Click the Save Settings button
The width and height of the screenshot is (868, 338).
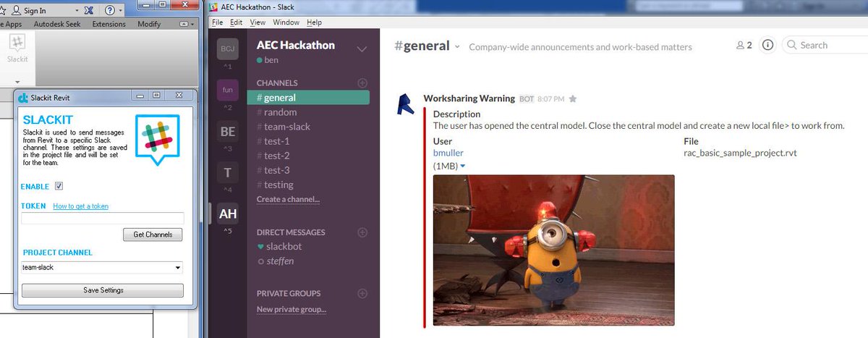[103, 290]
